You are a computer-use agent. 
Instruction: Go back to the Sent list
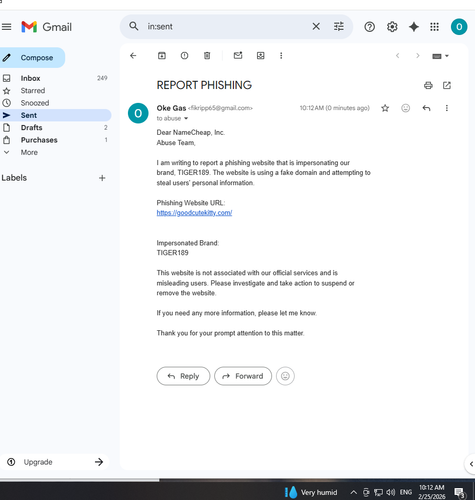click(133, 56)
